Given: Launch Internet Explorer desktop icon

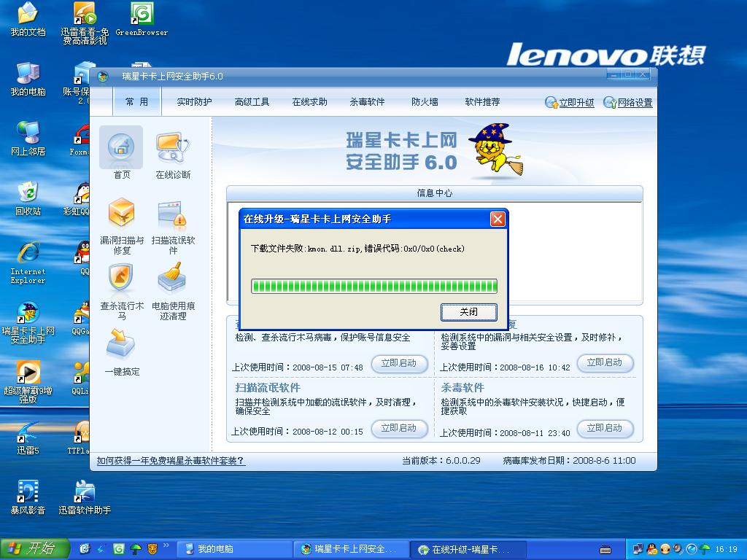Looking at the screenshot, I should (28, 262).
